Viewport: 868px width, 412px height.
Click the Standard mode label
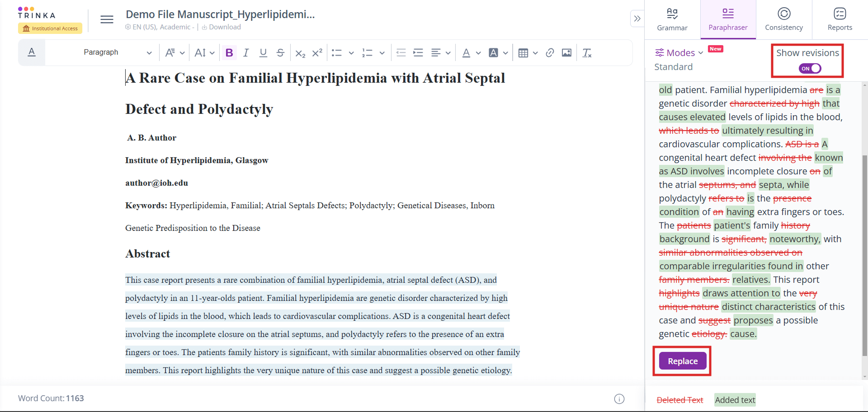(673, 67)
